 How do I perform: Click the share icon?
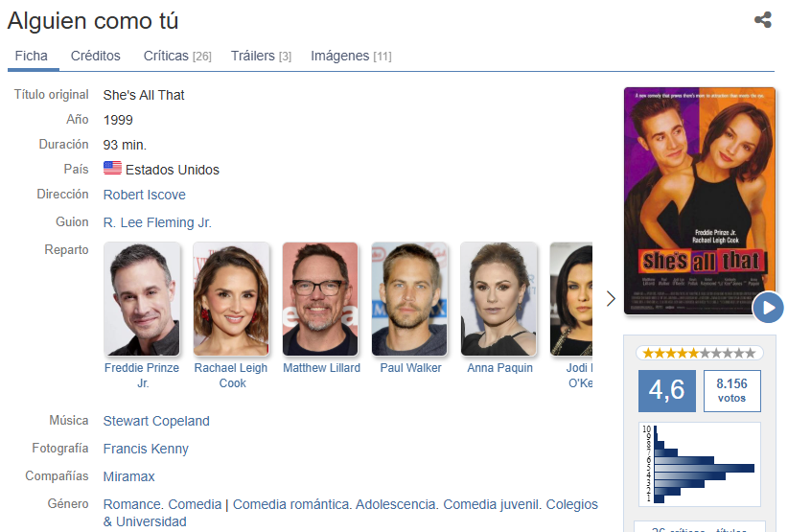[762, 19]
